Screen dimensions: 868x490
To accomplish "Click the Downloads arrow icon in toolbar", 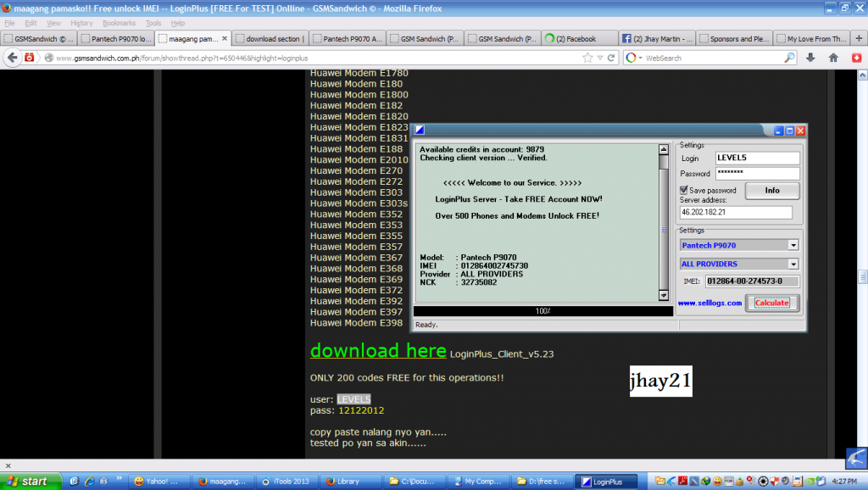I will tap(810, 58).
